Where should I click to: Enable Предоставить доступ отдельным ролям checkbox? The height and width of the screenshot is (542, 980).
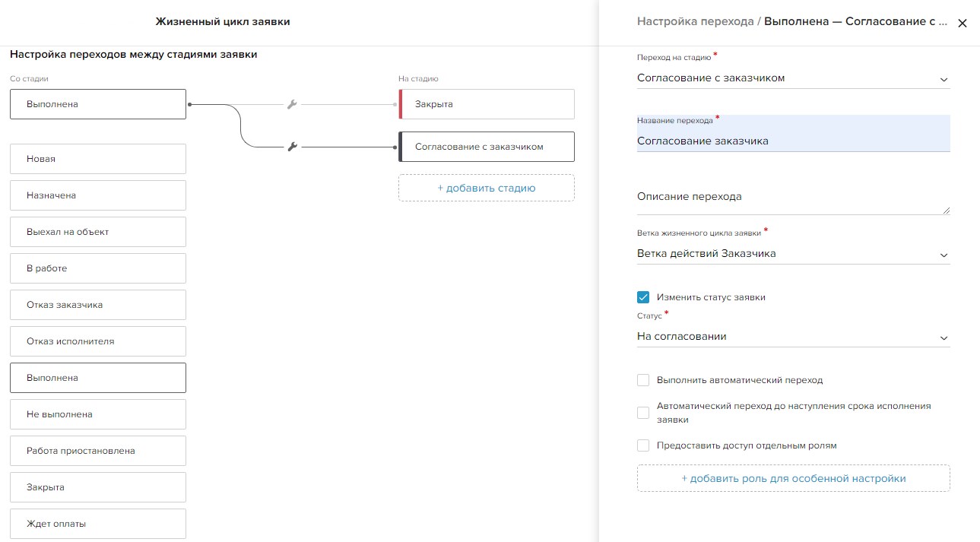643,445
